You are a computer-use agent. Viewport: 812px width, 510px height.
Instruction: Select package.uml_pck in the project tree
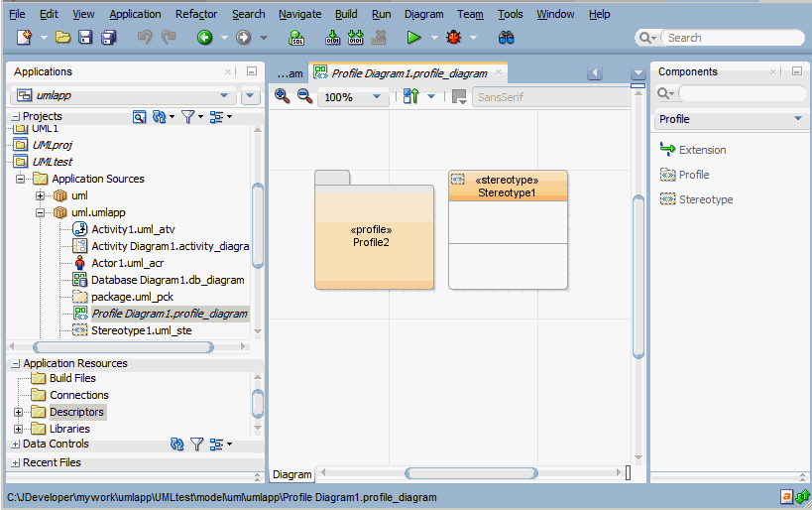pos(132,297)
